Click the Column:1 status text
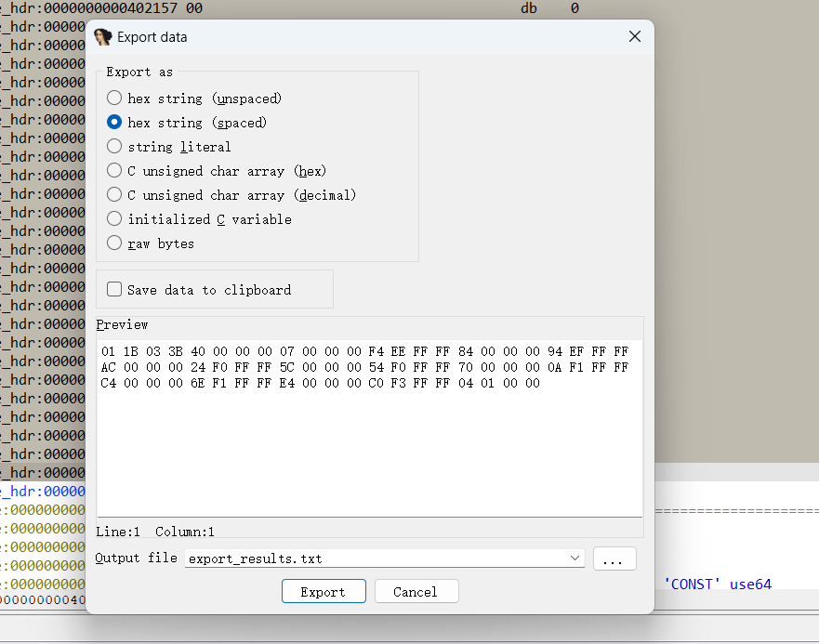Screen dimensions: 819x644 (x=185, y=532)
